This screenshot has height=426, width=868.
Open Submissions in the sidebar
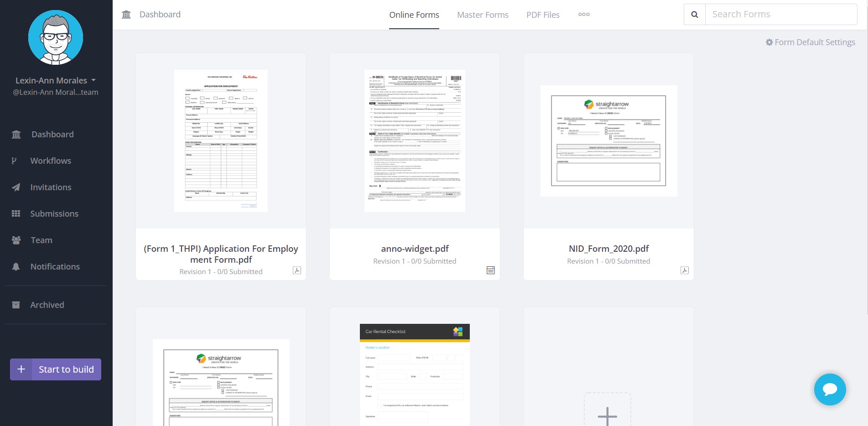[54, 214]
